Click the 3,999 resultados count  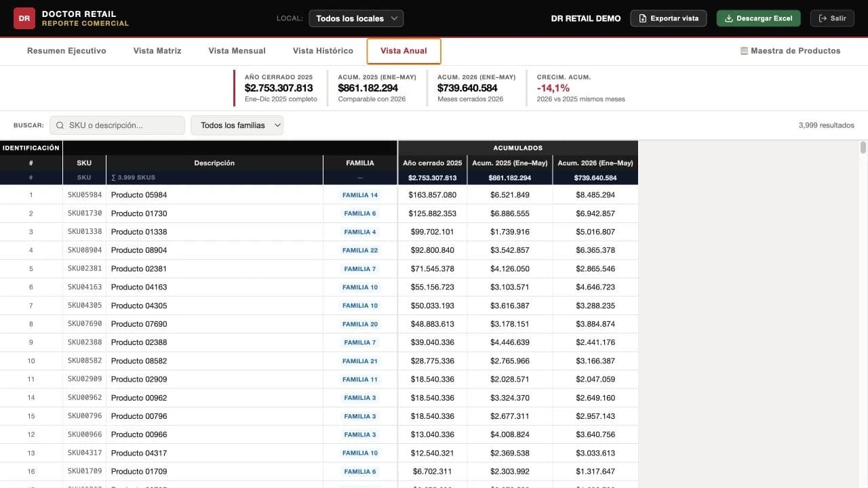tap(827, 125)
